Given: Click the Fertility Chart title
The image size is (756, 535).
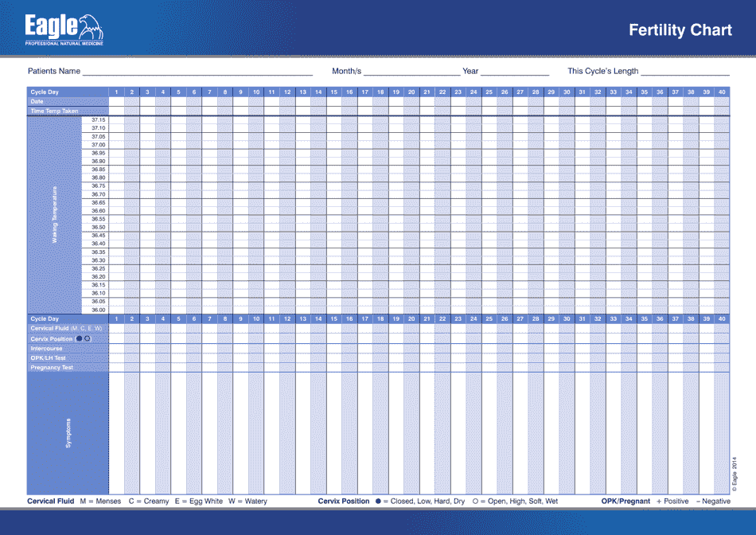Looking at the screenshot, I should (680, 30).
